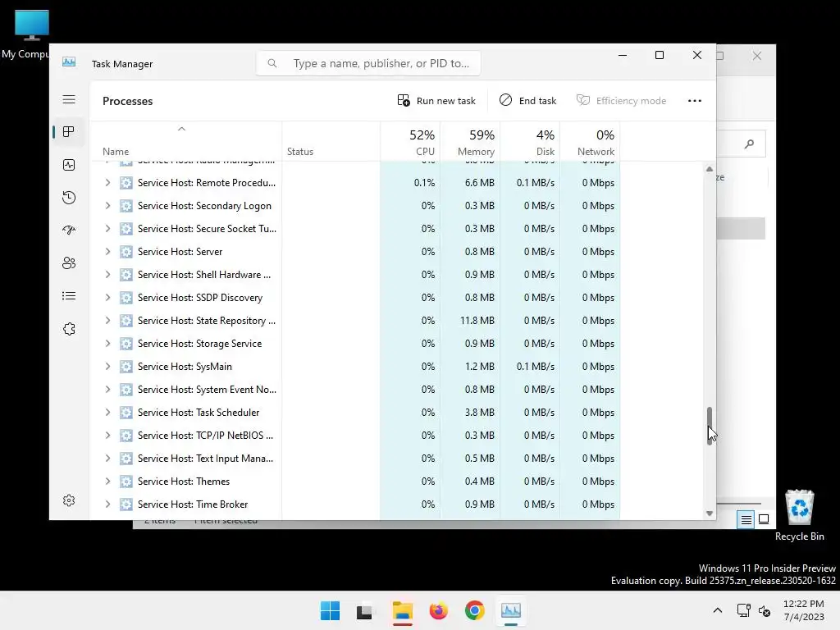840x630 pixels.
Task: Click the 11.8 MB memory value
Action: point(477,321)
